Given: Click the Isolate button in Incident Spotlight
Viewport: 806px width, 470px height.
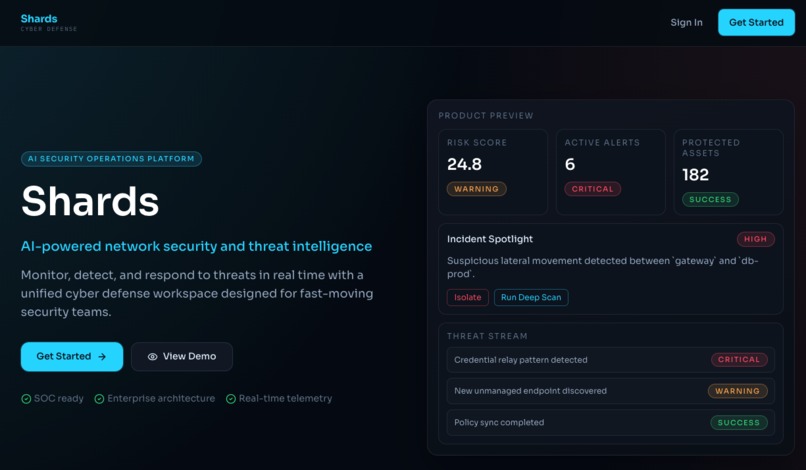Looking at the screenshot, I should 468,297.
